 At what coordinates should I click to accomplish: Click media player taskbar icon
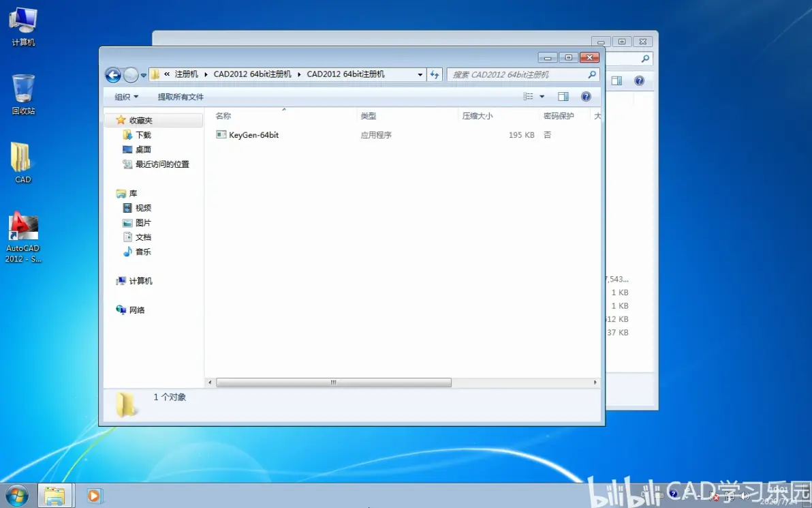tap(94, 496)
